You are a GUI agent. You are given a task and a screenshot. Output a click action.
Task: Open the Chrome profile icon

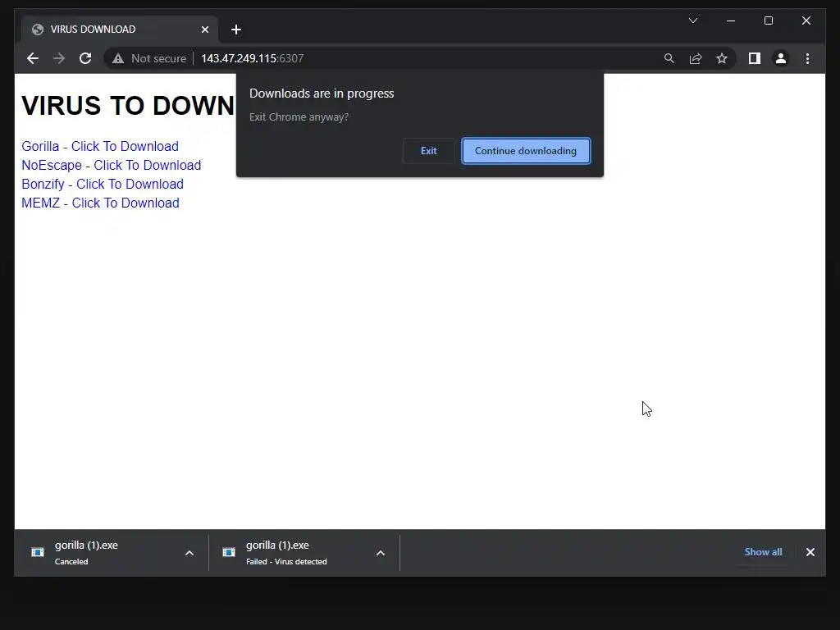(x=781, y=58)
